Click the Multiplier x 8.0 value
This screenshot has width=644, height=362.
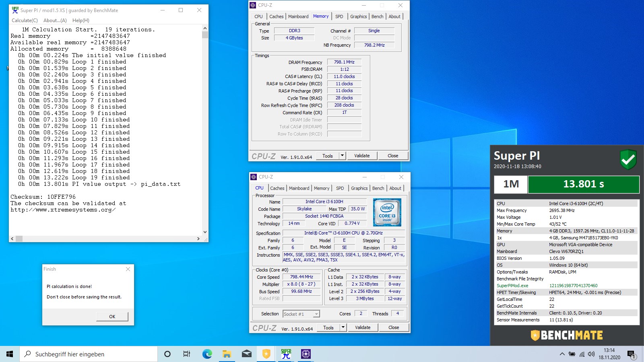tap(301, 284)
